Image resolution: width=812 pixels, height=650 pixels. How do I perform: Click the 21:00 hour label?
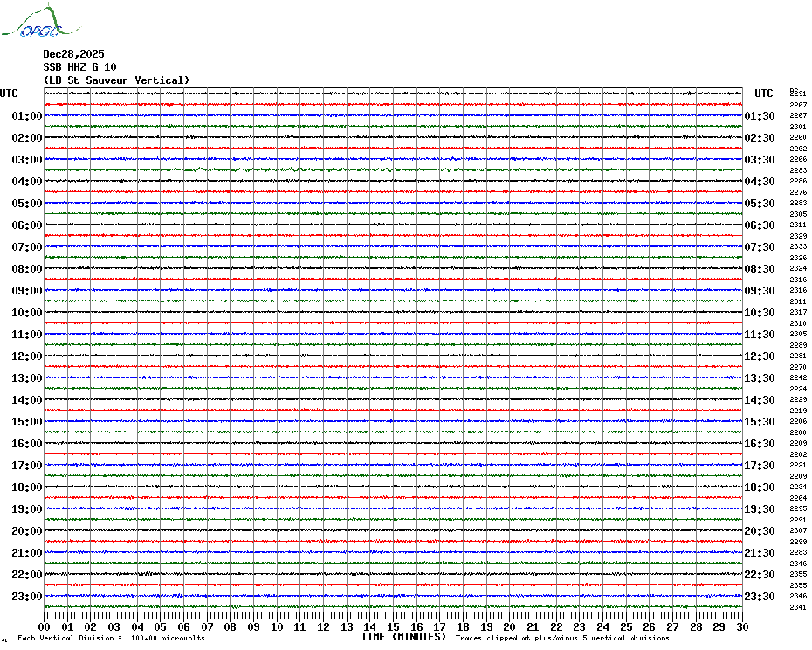[27, 552]
